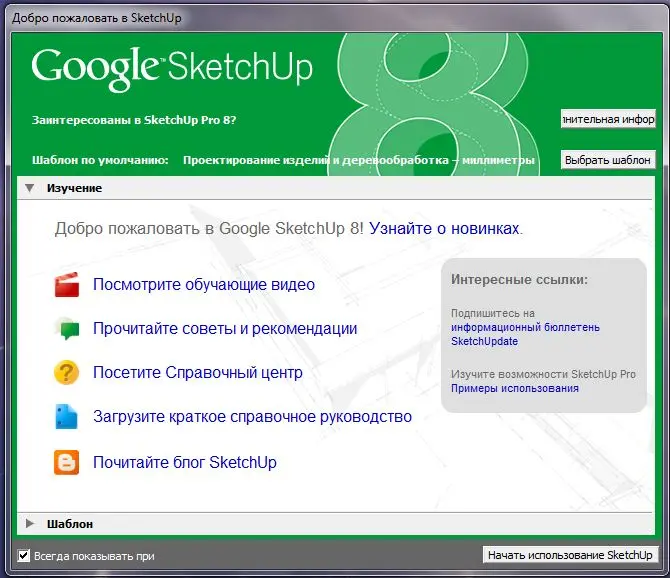The height and width of the screenshot is (578, 670).
Task: Expand the "Шаблон" section triangle
Action: 29,523
